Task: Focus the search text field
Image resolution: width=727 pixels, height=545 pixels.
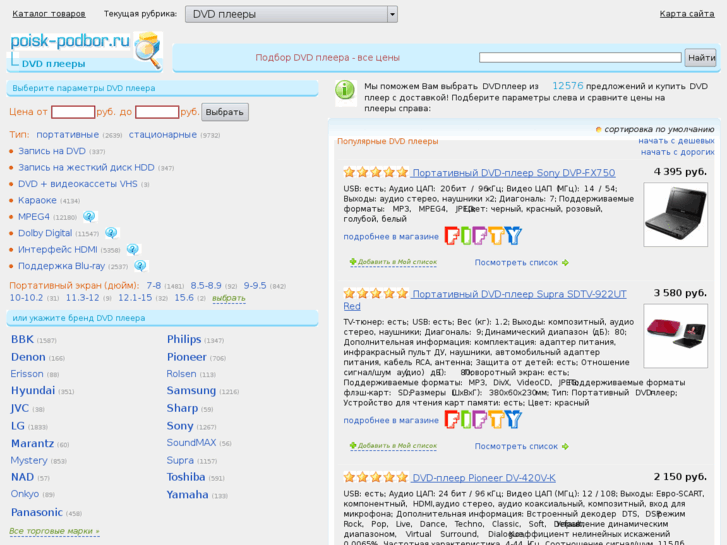Action: pos(580,58)
